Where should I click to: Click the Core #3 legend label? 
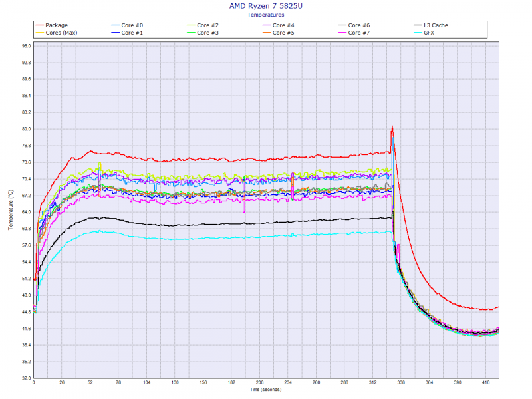point(208,33)
